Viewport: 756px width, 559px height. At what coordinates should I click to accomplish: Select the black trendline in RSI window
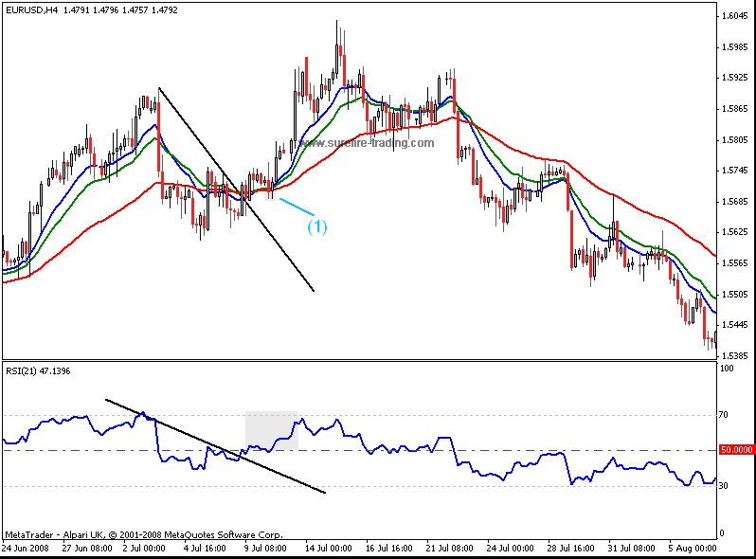pyautogui.click(x=215, y=446)
